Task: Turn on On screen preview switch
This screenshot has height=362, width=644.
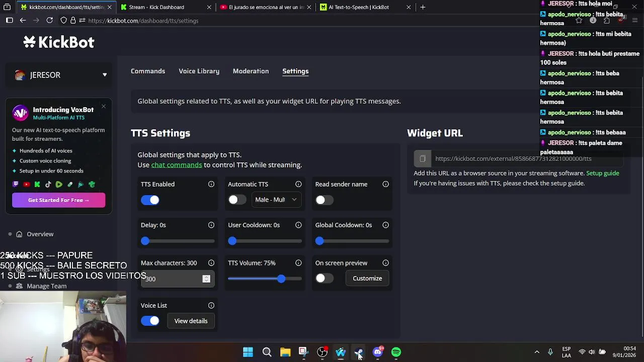Action: pyautogui.click(x=325, y=279)
